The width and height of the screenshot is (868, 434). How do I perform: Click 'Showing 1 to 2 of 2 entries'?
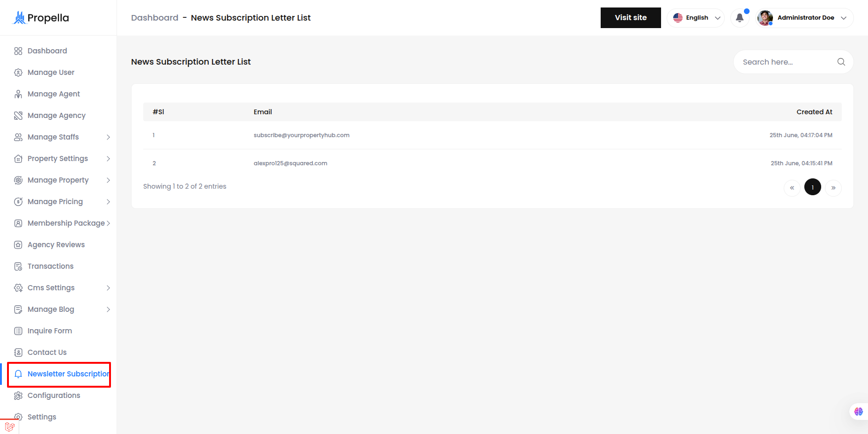coord(184,186)
